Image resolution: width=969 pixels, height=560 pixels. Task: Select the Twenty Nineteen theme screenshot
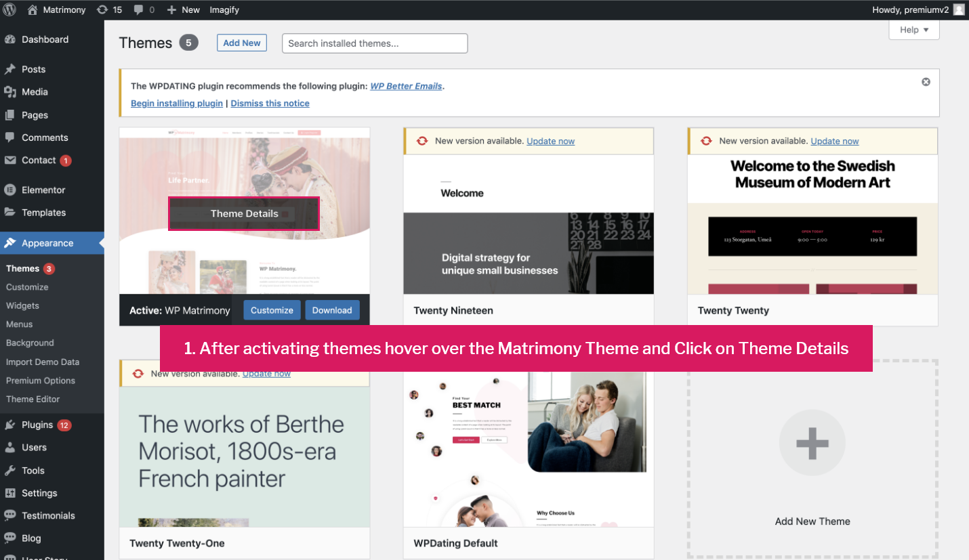coord(529,224)
